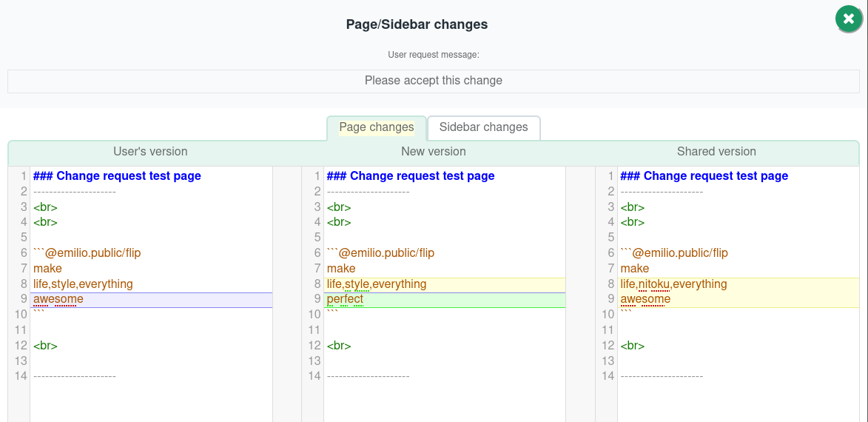Click line 14 dashes in User's version
This screenshot has width=868, height=422.
pos(75,376)
